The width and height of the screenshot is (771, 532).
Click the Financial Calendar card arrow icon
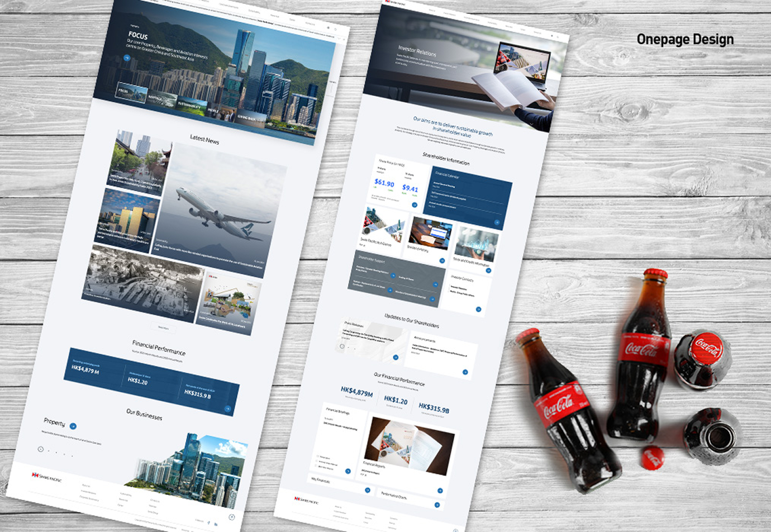pyautogui.click(x=497, y=222)
